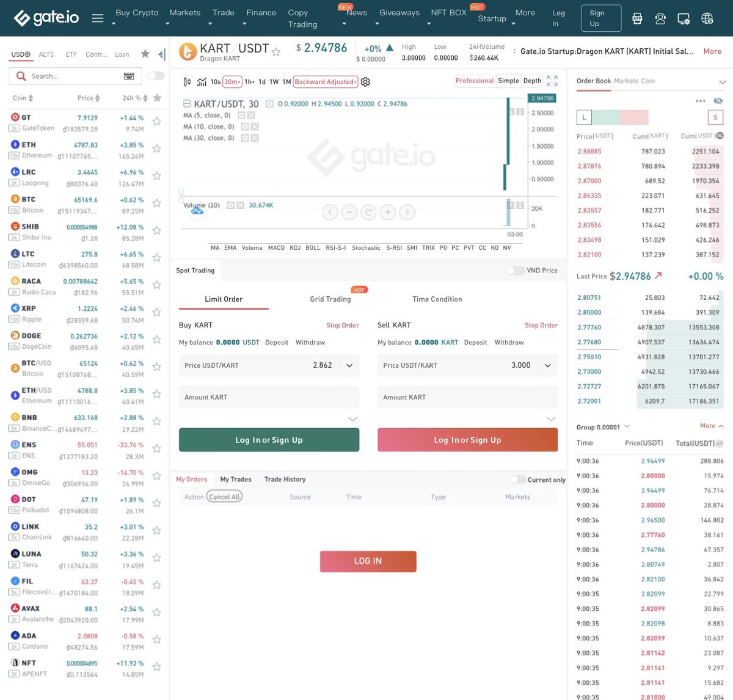Switch to the My Trades tab
Screen dimensions: 733x700
[x=236, y=479]
